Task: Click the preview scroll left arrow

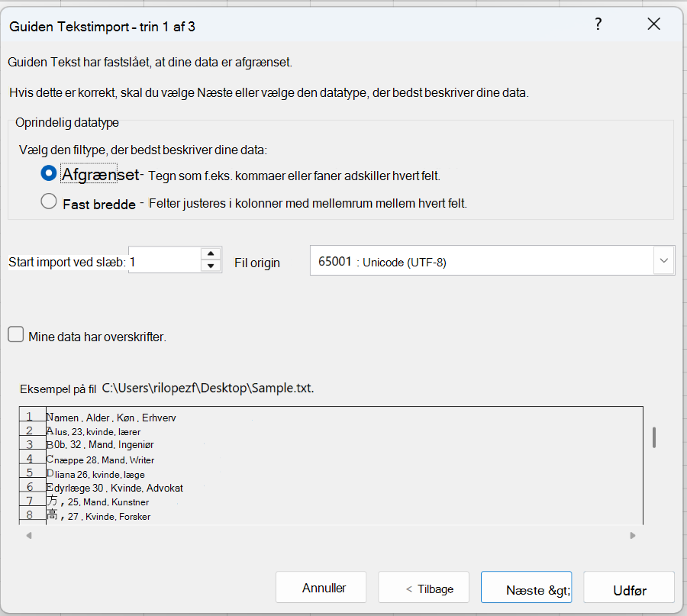Action: tap(29, 535)
